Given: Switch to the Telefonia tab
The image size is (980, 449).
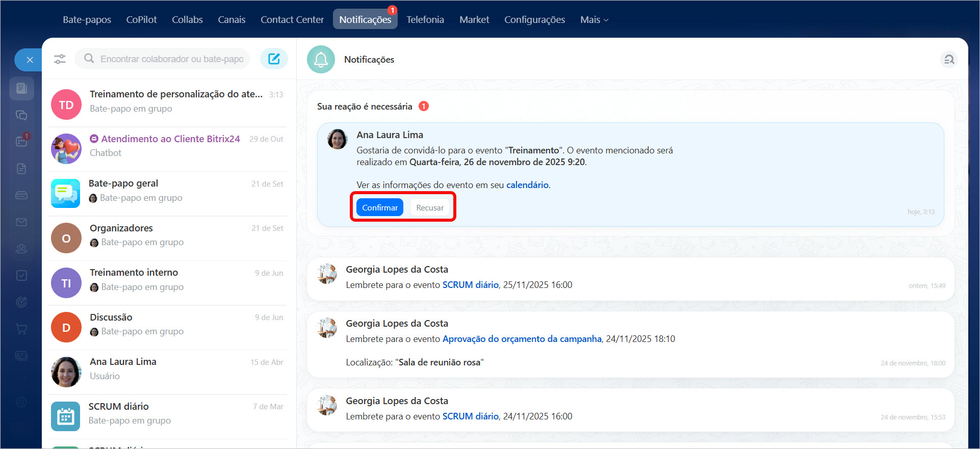Looking at the screenshot, I should click(x=425, y=20).
